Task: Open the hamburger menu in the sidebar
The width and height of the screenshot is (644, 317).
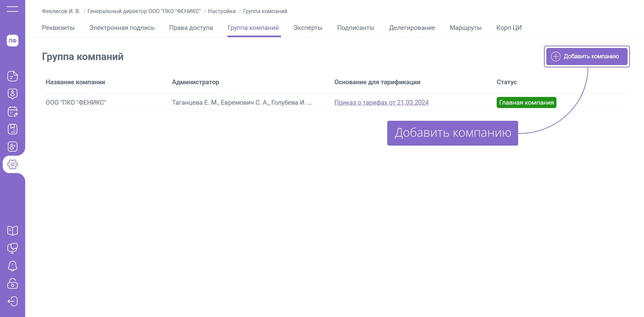Action: pyautogui.click(x=12, y=9)
